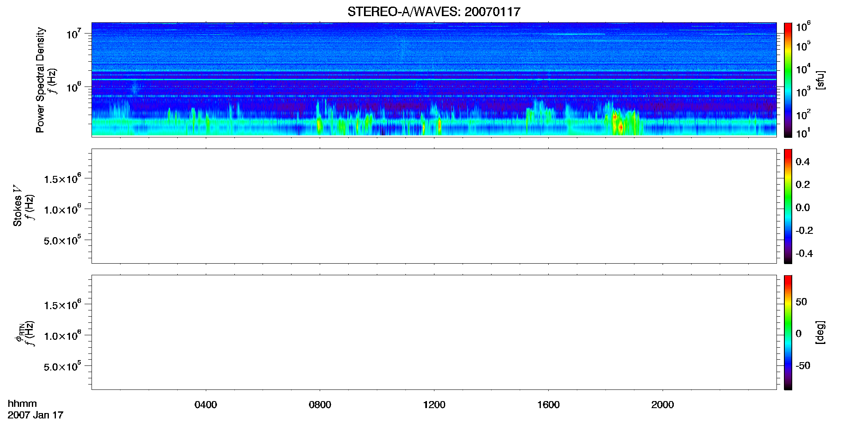
Task: Click the 10^2 label on sfu color bar
Action: point(803,114)
